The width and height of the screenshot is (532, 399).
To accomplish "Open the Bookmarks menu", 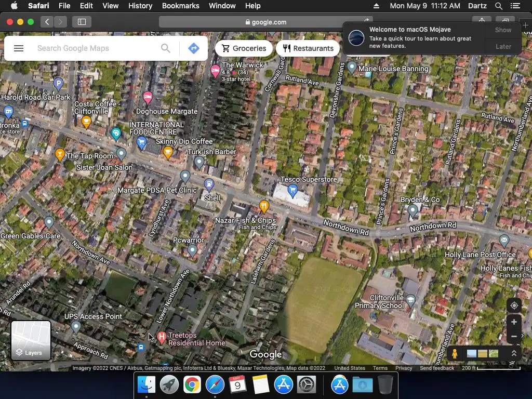I will (180, 6).
